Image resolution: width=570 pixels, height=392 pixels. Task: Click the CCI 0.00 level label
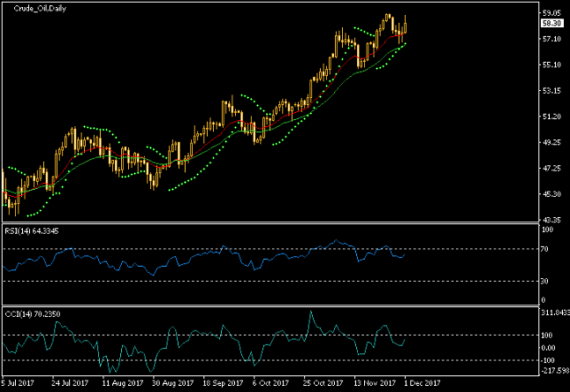pos(548,348)
